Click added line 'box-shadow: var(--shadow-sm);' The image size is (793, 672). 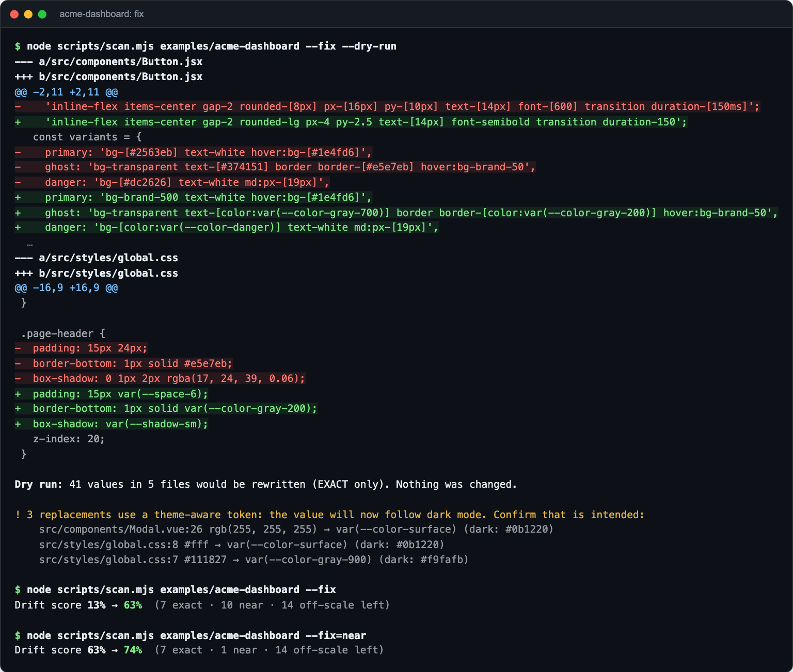coord(112,424)
